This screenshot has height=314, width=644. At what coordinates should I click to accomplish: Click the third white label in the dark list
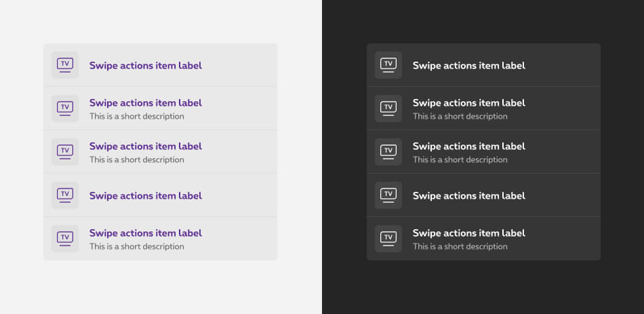point(469,146)
